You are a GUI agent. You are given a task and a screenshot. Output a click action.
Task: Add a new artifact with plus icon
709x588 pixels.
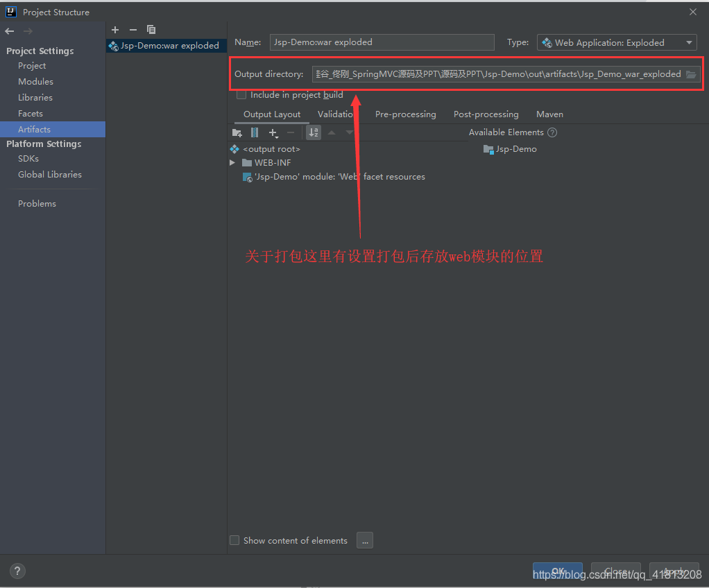pos(115,30)
